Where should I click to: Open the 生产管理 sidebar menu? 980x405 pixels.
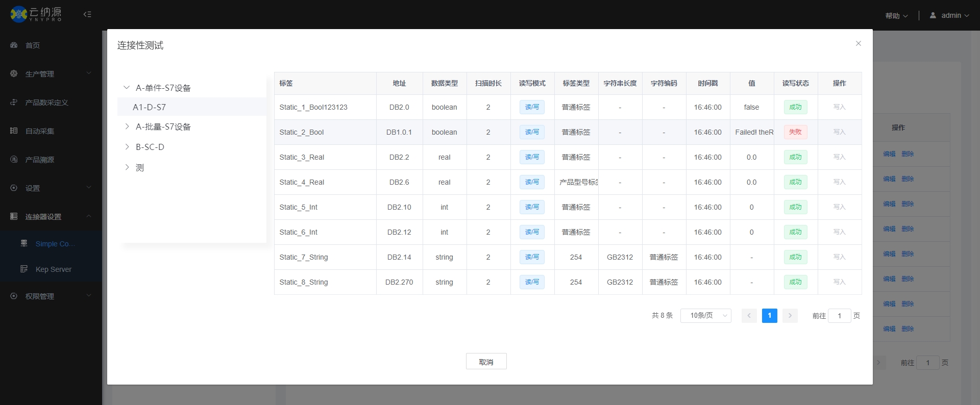51,74
